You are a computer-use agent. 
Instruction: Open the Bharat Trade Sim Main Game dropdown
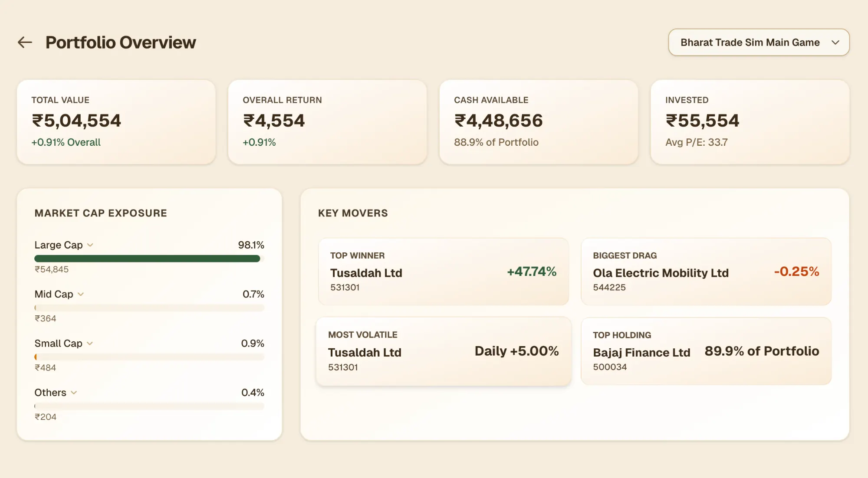758,42
